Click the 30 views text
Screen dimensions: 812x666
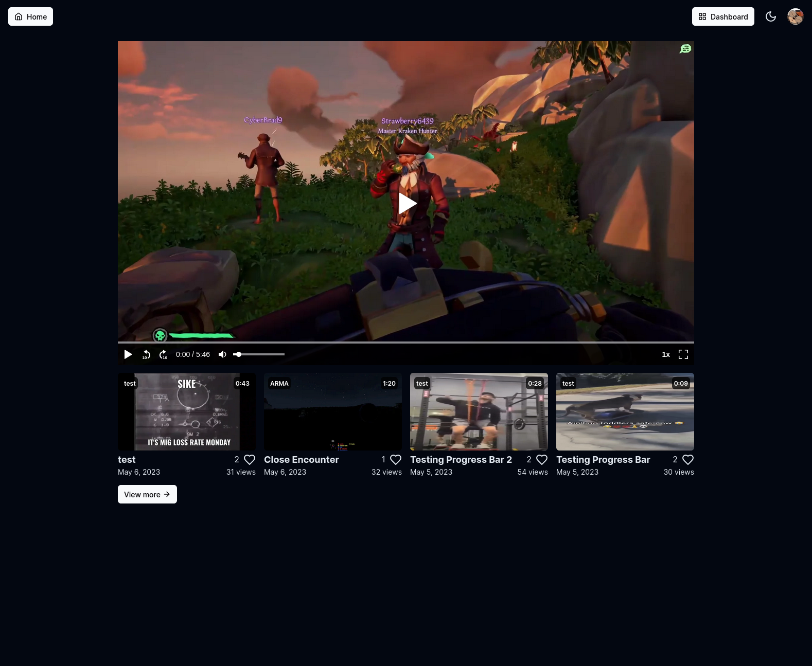(679, 472)
